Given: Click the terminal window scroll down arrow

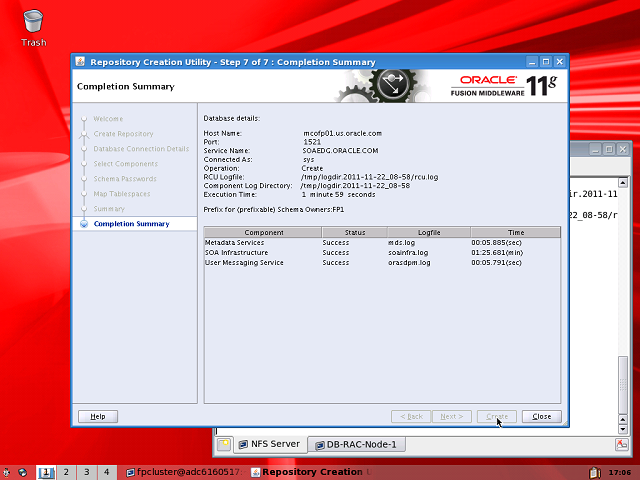Looking at the screenshot, I should (622, 429).
